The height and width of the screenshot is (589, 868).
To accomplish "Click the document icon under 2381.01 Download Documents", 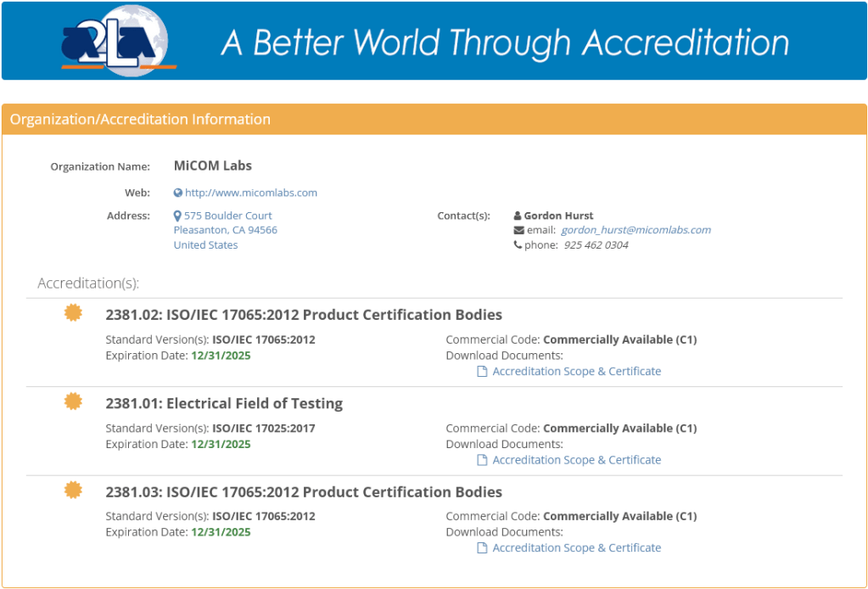I will (481, 459).
